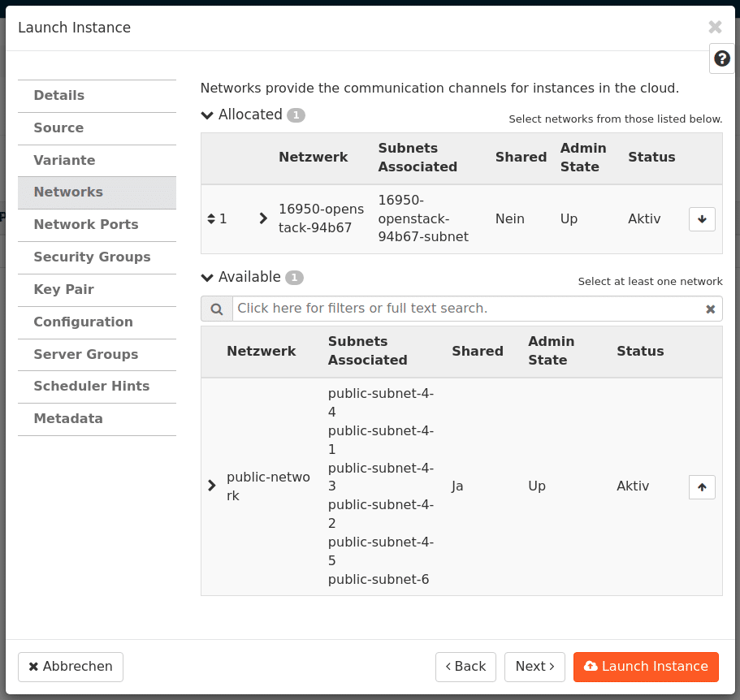Select the Variante step

pos(64,161)
